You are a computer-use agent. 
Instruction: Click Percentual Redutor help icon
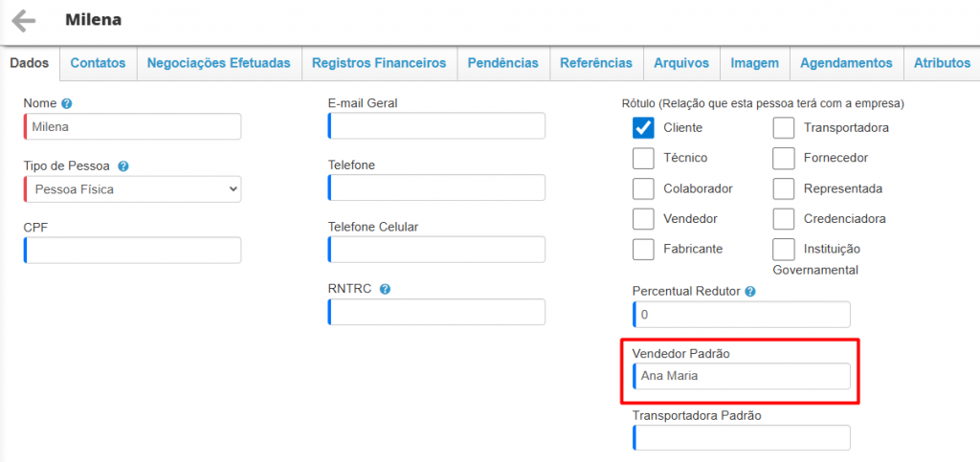(x=750, y=291)
